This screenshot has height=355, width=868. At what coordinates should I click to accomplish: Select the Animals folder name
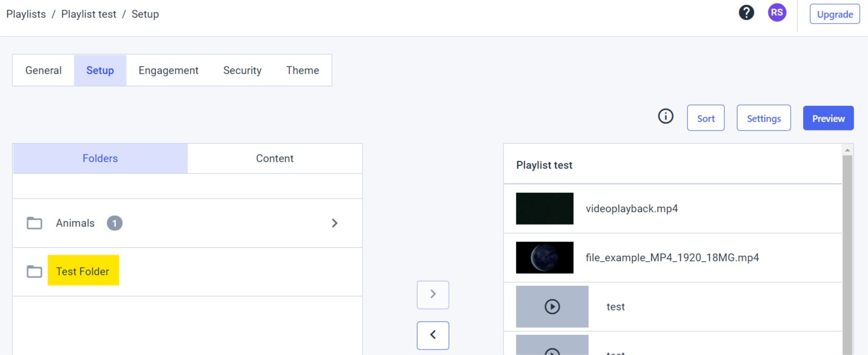coord(75,223)
